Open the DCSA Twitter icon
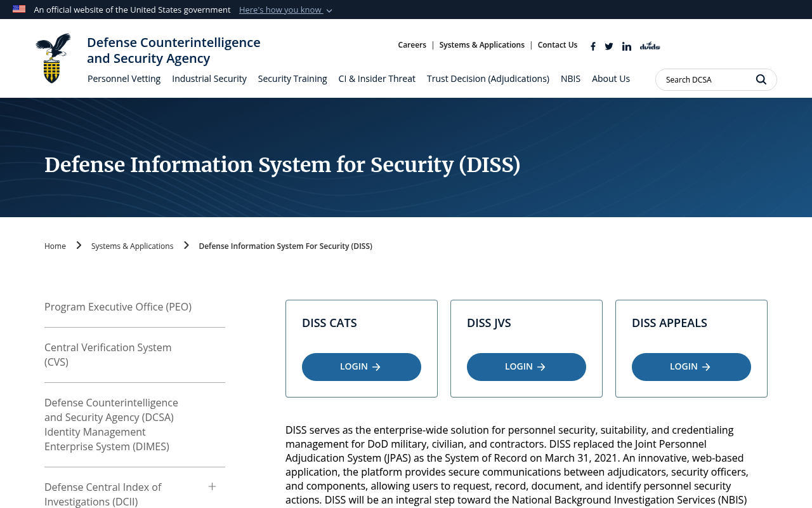The image size is (812, 508). [x=609, y=46]
